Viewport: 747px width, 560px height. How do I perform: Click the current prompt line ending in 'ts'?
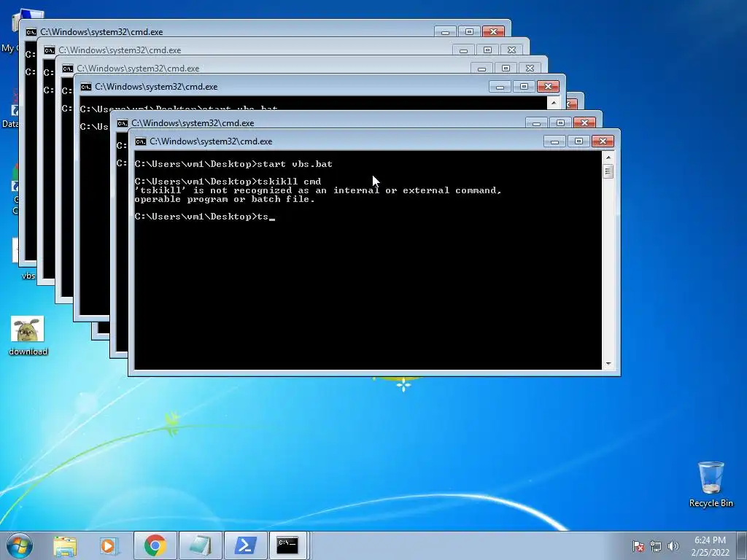point(205,217)
